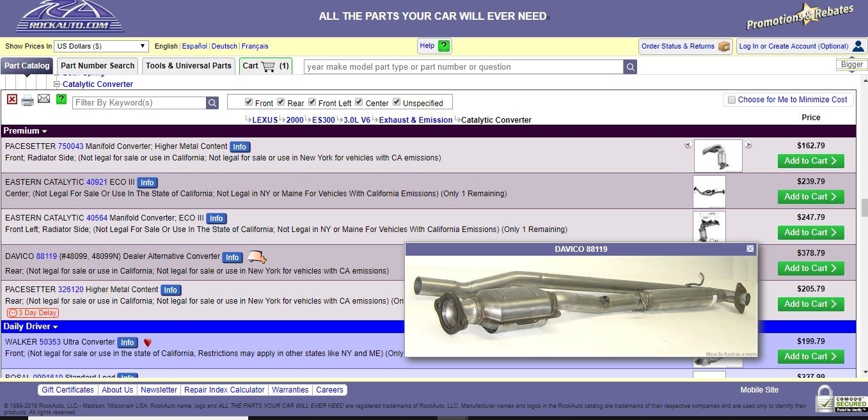Image resolution: width=868 pixels, height=420 pixels.
Task: Add the $239.79 EASTERN CATALYTIC to cart
Action: point(810,197)
